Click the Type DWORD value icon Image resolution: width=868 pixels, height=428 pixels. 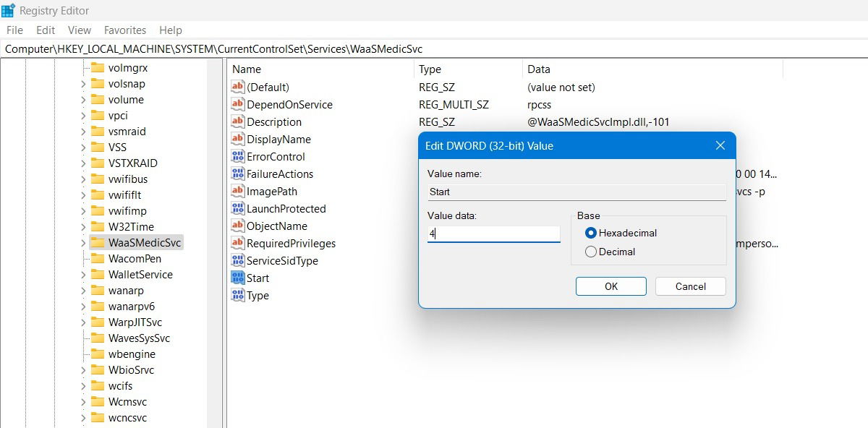coord(238,295)
